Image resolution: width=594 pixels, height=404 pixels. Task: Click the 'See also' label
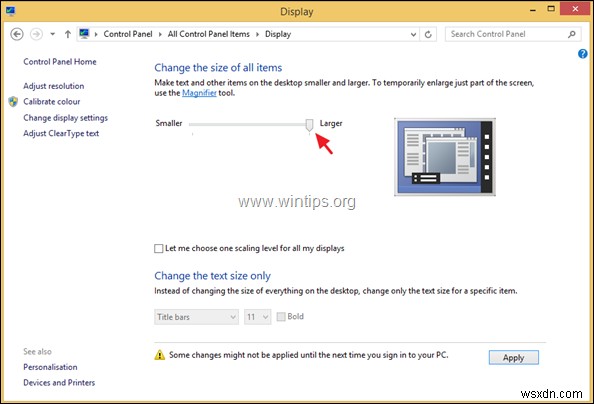[x=37, y=352]
